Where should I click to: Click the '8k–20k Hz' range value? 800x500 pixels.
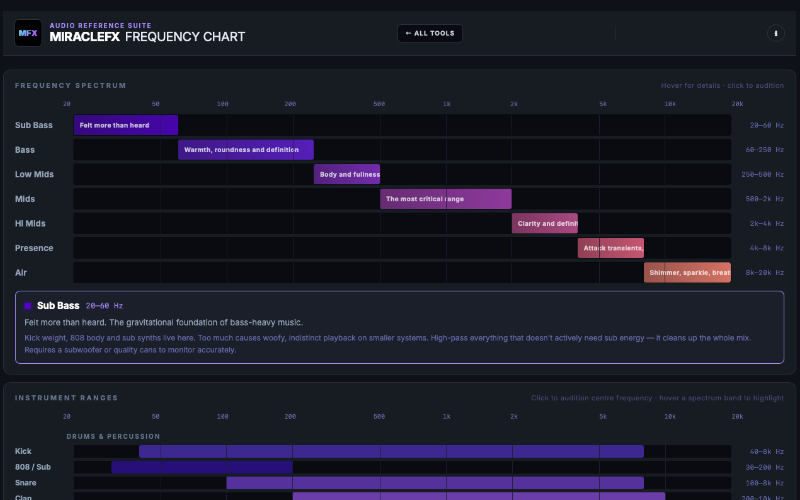764,272
